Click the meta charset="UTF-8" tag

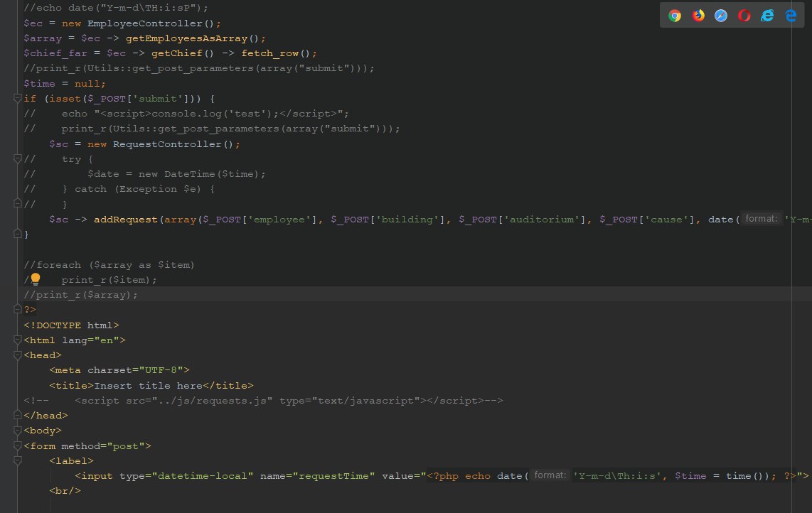point(119,370)
